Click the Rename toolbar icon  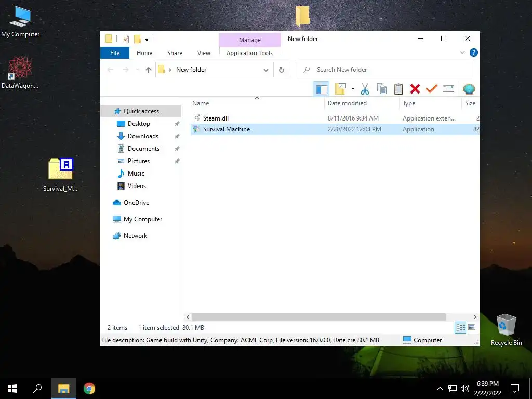coord(448,89)
